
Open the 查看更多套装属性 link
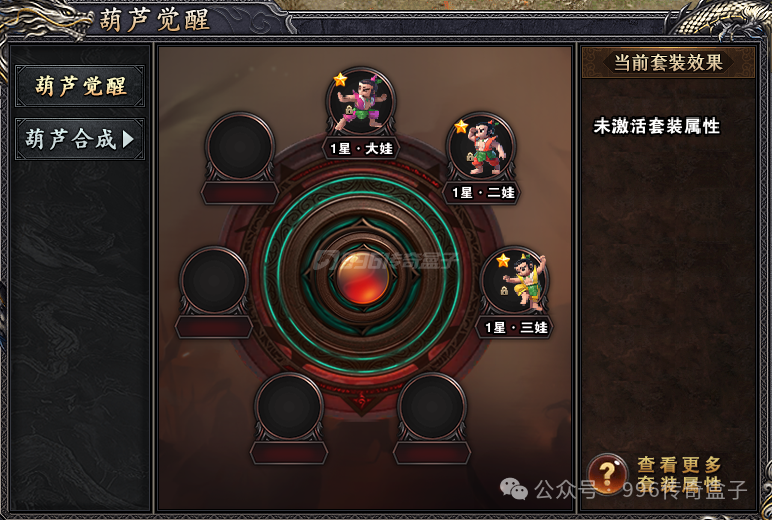(679, 474)
